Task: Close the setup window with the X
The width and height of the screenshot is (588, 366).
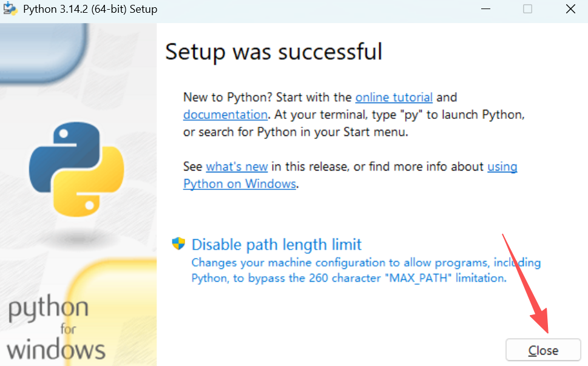Action: click(570, 9)
